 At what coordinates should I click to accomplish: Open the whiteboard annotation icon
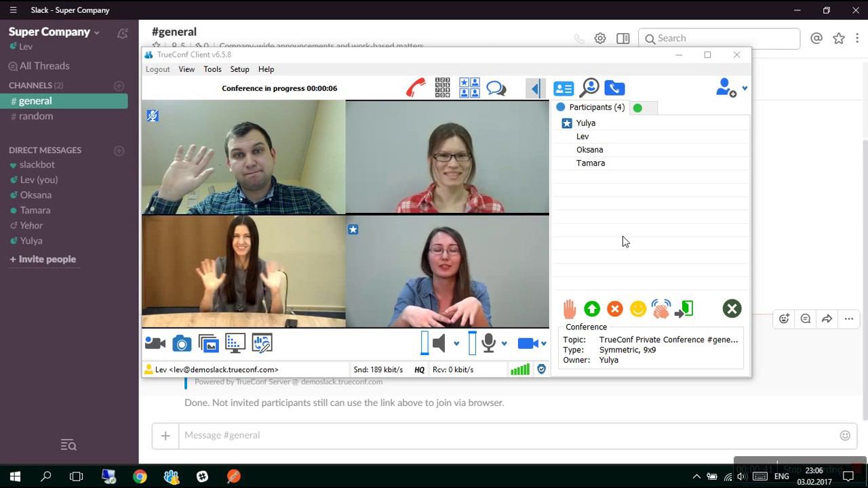click(262, 344)
